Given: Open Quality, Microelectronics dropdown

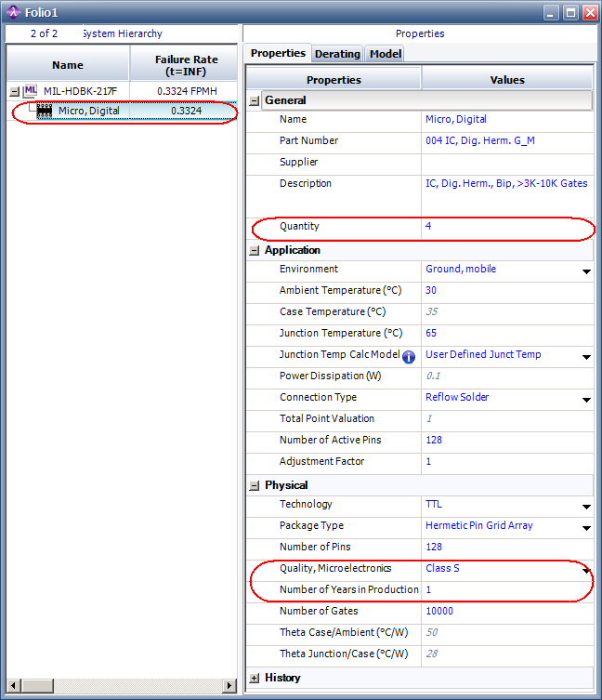Looking at the screenshot, I should click(586, 570).
